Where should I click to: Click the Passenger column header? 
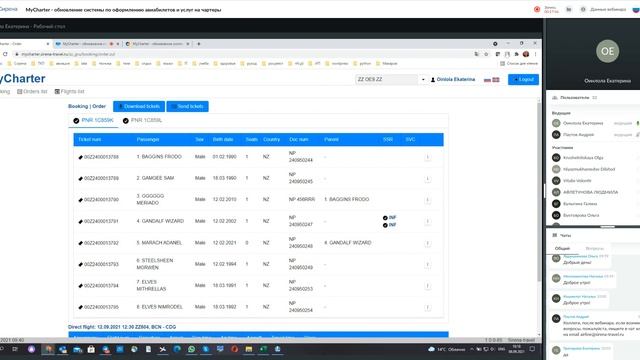coord(148,140)
